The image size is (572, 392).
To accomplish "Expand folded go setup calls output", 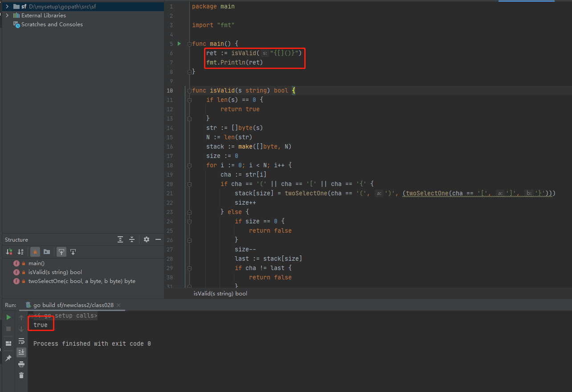I will [x=31, y=316].
